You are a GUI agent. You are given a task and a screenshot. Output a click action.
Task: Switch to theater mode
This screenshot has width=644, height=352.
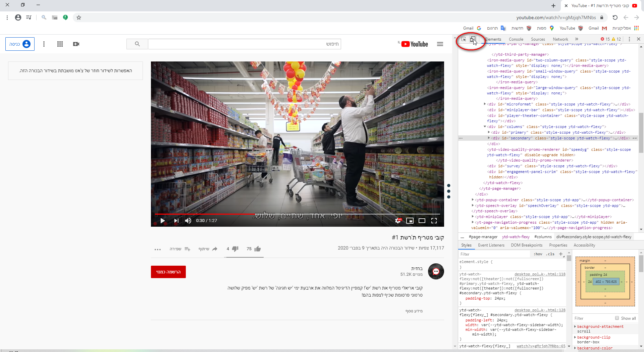(422, 221)
